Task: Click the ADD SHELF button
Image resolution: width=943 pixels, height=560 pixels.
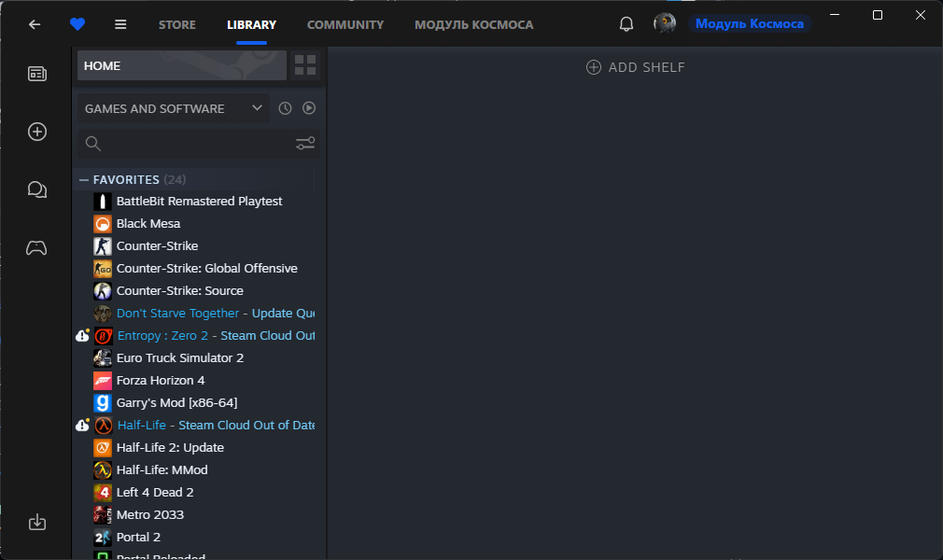Action: (x=636, y=67)
